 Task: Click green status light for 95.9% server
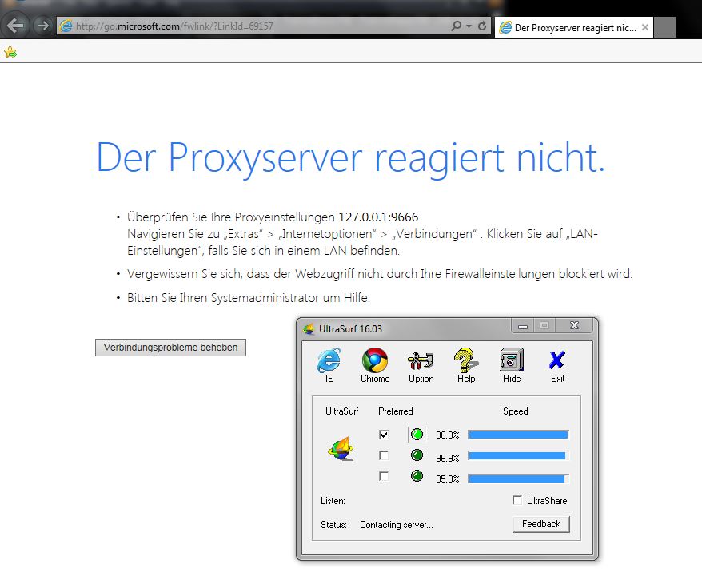tap(417, 475)
